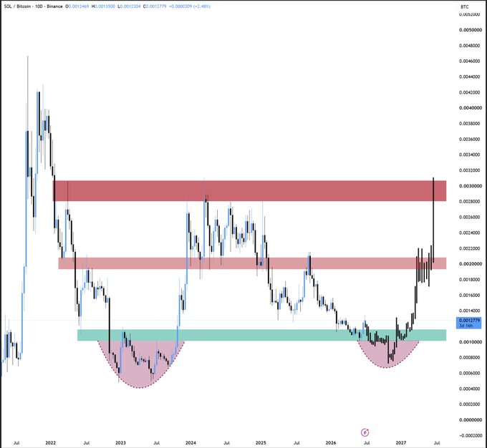Click the 0.0022000 price scale label
The height and width of the screenshot is (448, 487).
click(x=471, y=248)
